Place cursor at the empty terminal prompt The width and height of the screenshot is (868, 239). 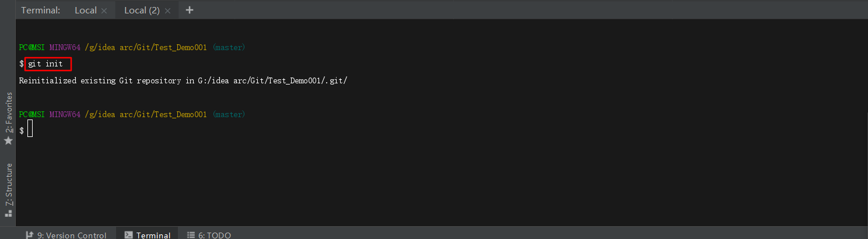[30, 130]
